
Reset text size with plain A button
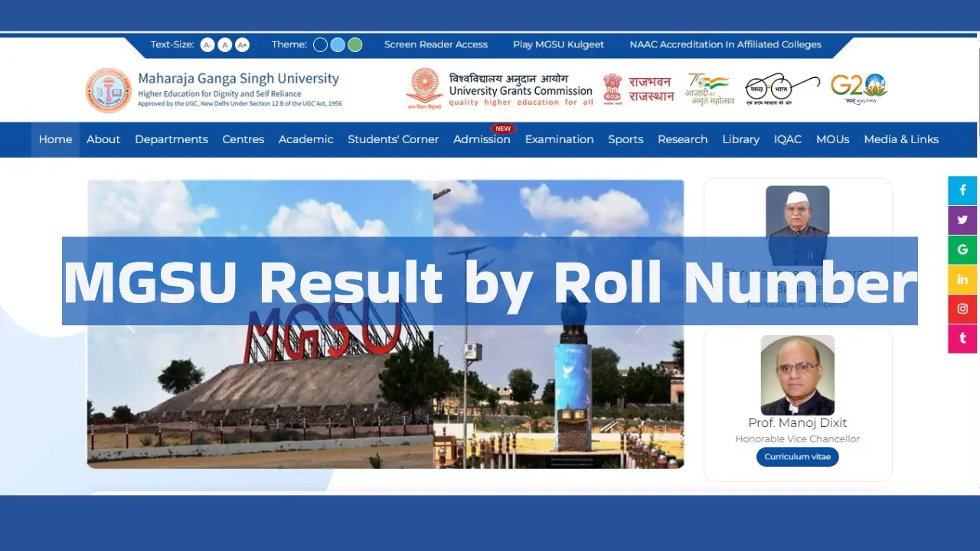pyautogui.click(x=225, y=45)
